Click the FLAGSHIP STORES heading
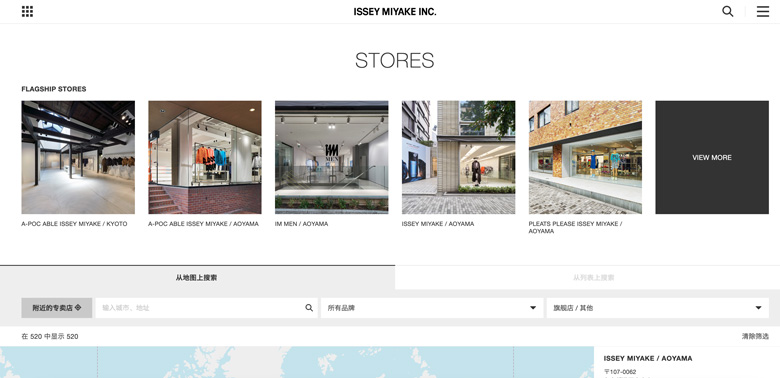 point(54,89)
